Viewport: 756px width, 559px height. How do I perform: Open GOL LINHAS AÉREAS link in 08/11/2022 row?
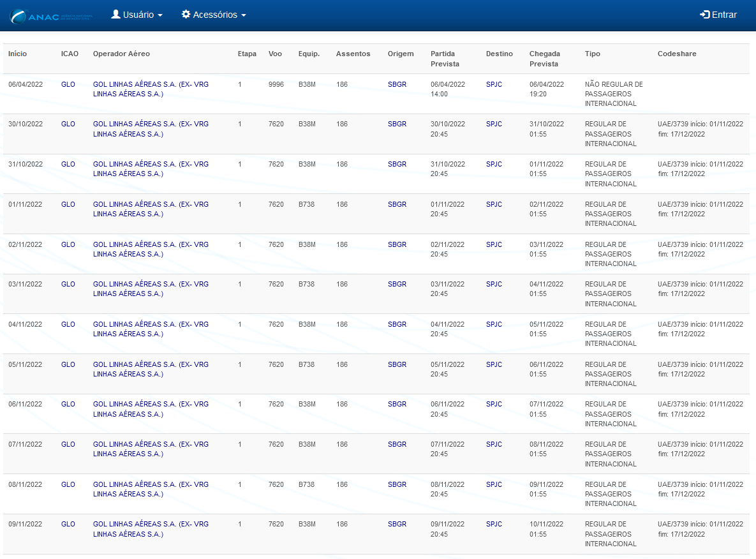pos(151,489)
